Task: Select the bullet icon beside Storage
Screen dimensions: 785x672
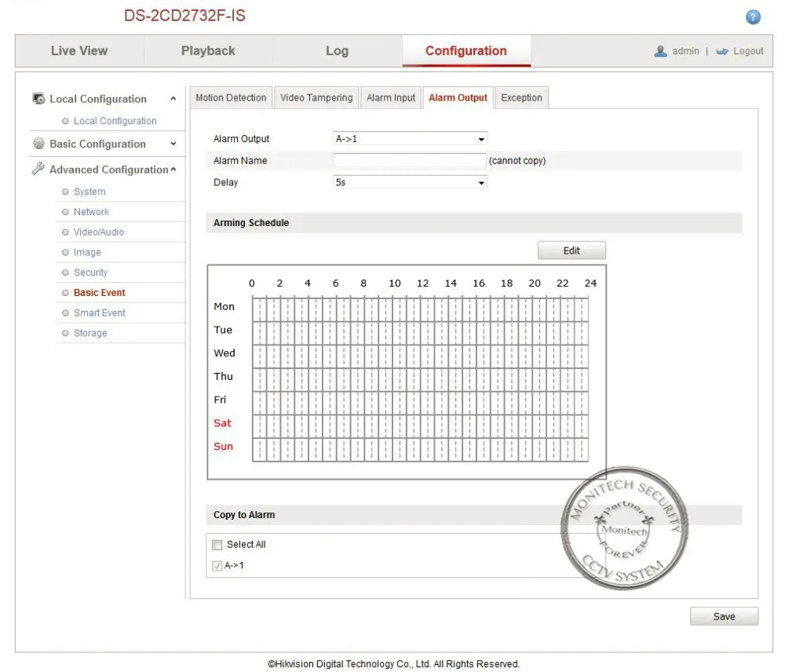Action: (65, 333)
